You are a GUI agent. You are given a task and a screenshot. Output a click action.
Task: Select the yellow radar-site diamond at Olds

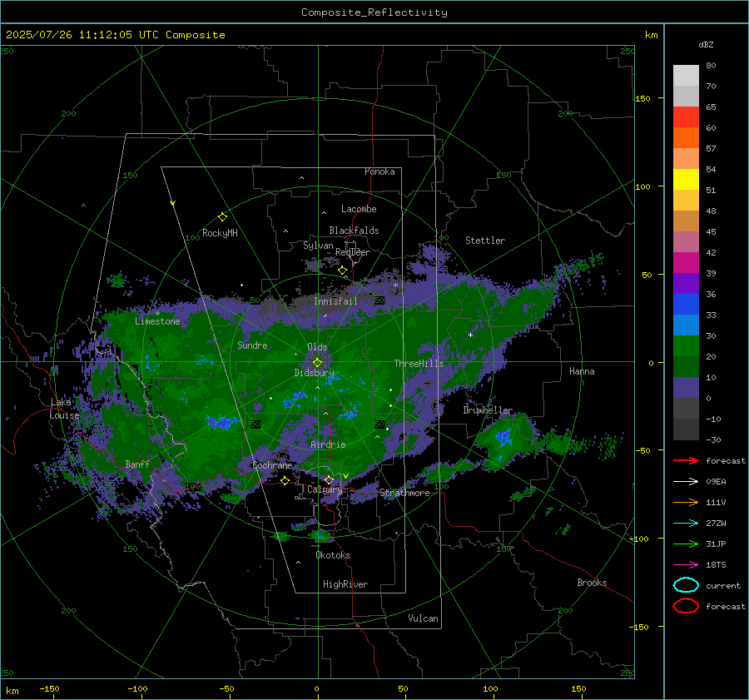tap(318, 362)
